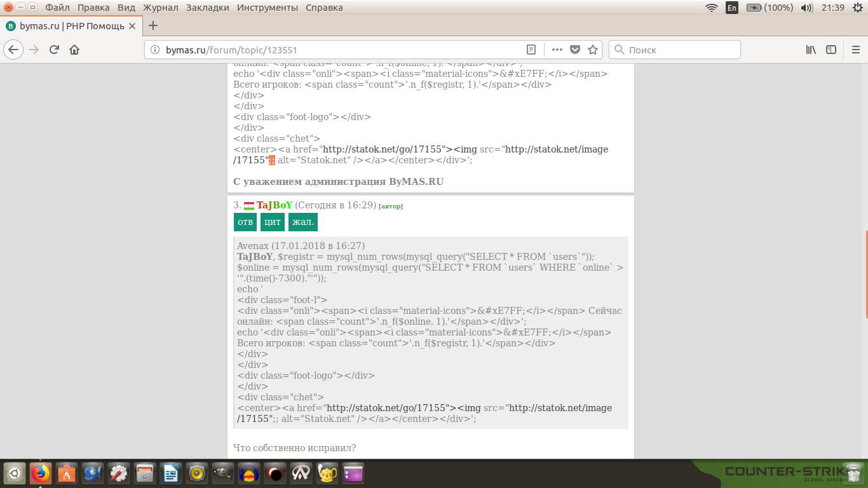Save the page to Pocket
The image size is (868, 488).
click(575, 50)
